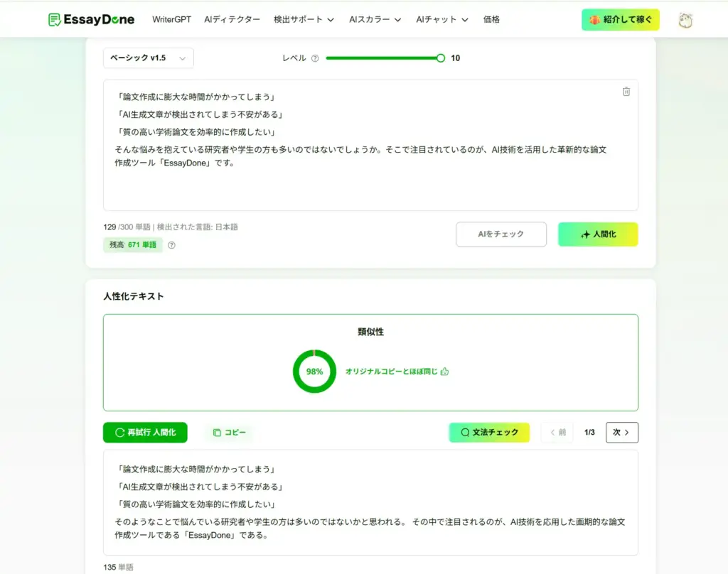
Task: Expand the 検出サポート menu
Action: [x=304, y=20]
